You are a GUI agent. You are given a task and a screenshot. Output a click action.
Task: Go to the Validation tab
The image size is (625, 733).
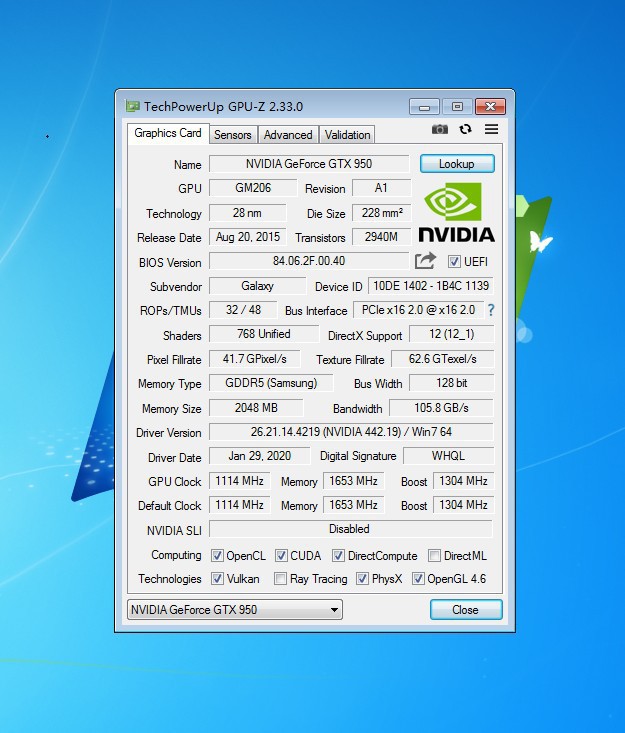(x=347, y=135)
